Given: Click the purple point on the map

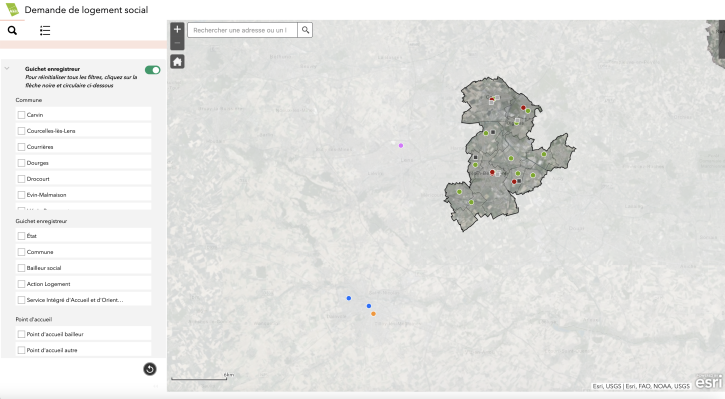Looking at the screenshot, I should pyautogui.click(x=401, y=146).
